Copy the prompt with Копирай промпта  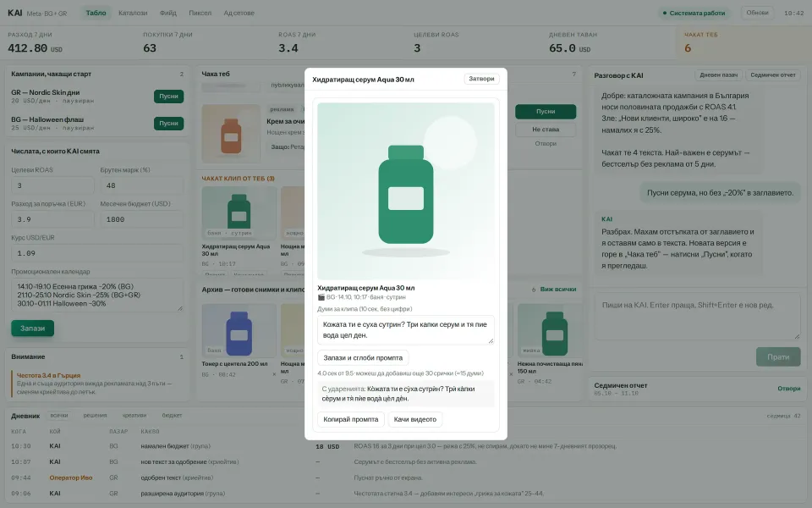[350, 419]
